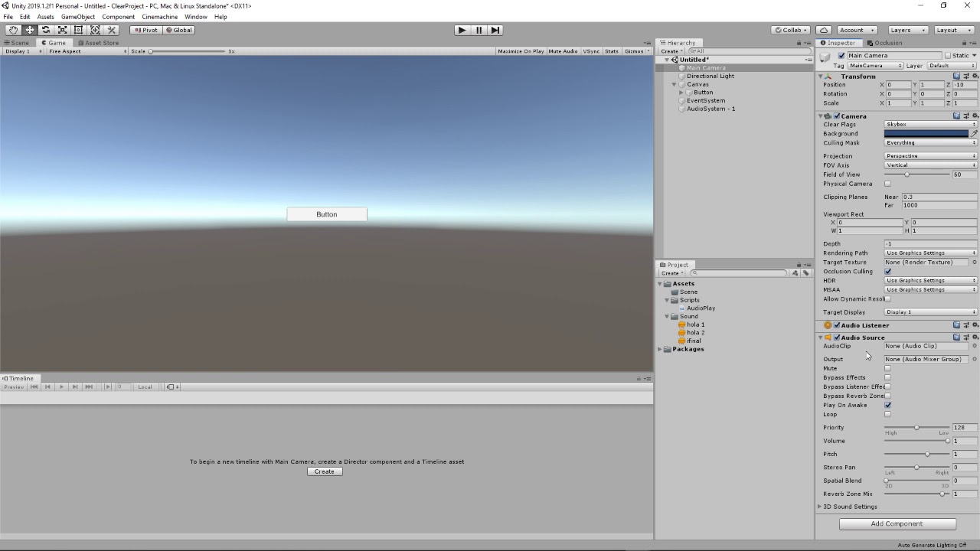
Task: Open Transform component gear menu
Action: 975,77
